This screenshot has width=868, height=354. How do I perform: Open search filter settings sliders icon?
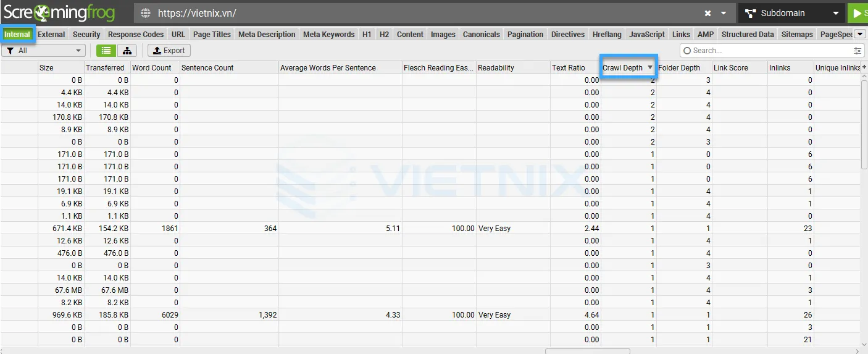858,51
